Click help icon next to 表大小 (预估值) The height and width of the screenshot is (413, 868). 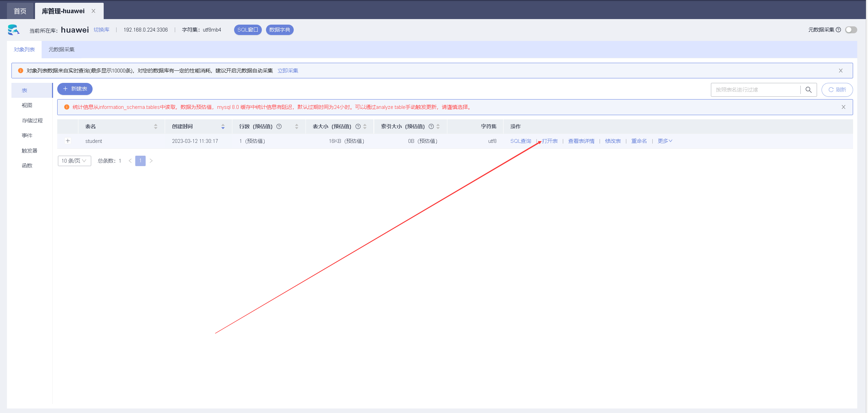coord(358,127)
